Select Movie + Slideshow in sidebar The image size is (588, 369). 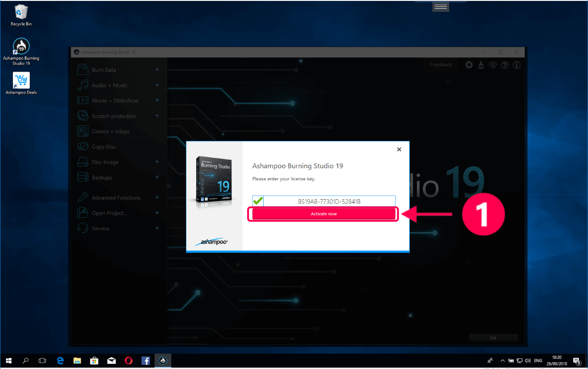click(115, 101)
